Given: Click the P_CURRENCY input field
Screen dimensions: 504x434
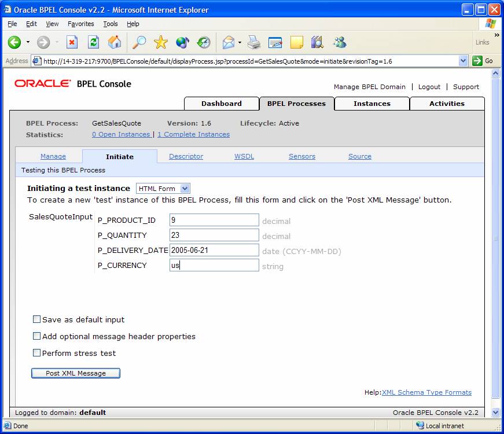Looking at the screenshot, I should click(x=214, y=265).
